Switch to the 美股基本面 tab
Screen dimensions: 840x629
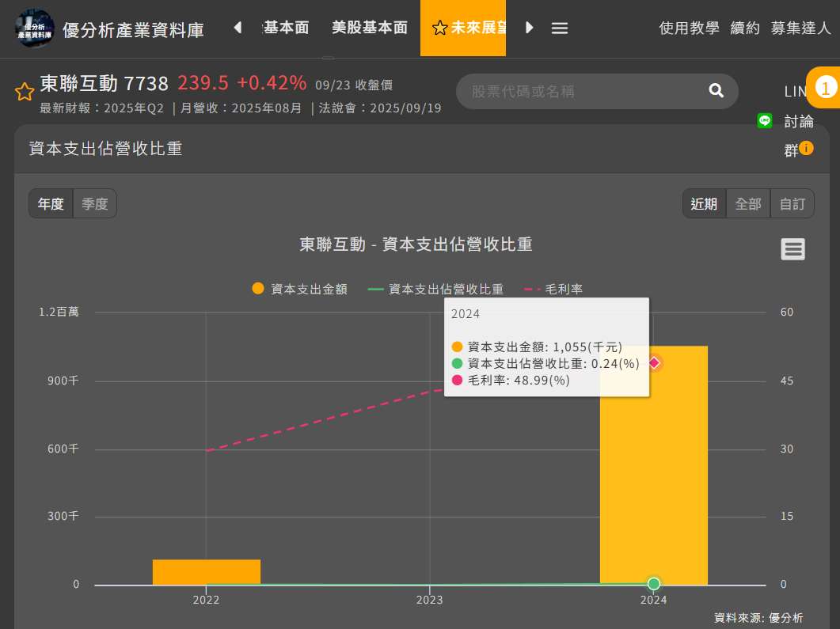(370, 28)
